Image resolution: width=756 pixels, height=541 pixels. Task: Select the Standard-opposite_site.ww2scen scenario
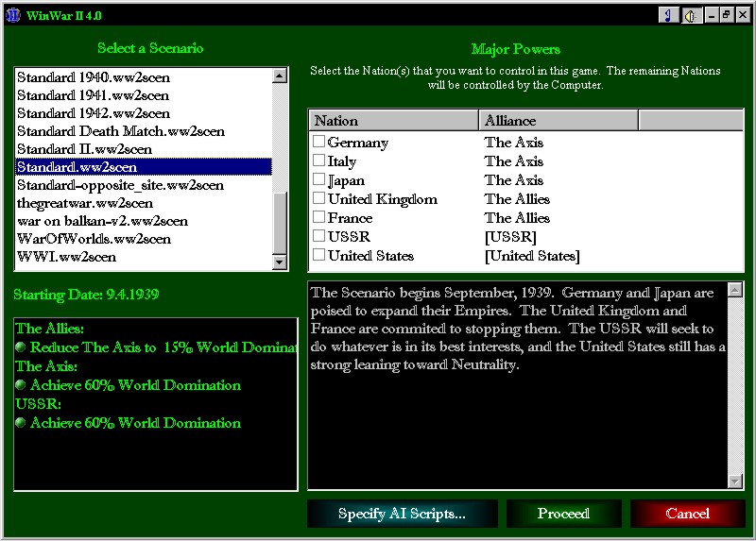pos(144,185)
